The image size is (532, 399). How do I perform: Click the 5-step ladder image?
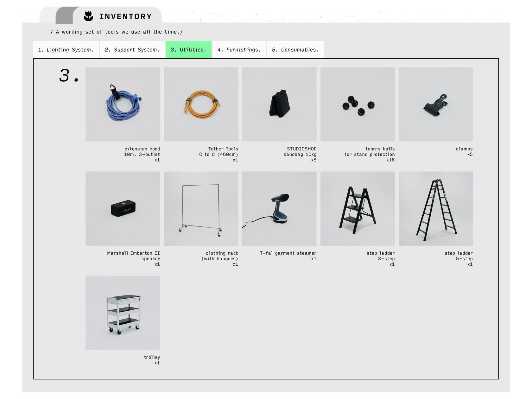point(435,208)
